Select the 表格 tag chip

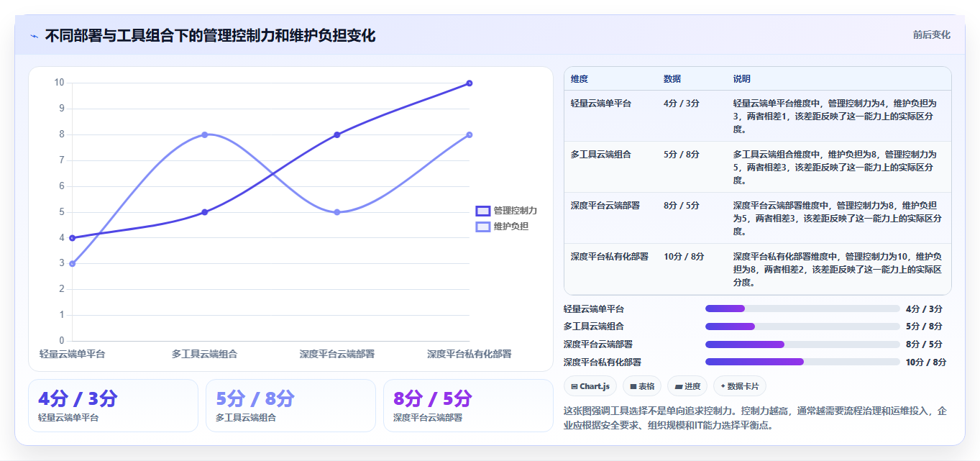point(642,386)
